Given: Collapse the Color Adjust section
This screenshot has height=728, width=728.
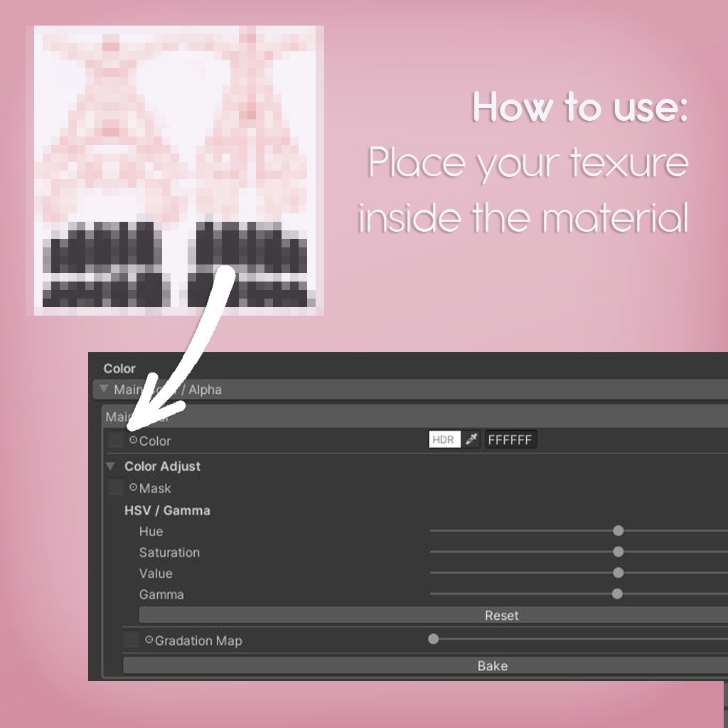Looking at the screenshot, I should 111,466.
